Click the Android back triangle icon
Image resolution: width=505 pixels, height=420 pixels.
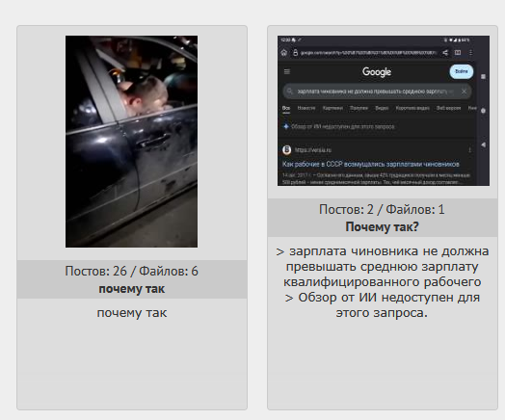483,144
